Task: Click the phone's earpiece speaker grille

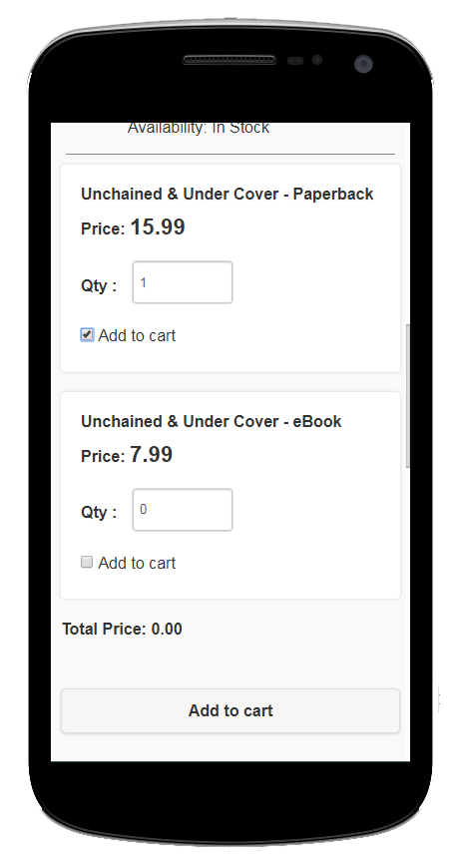Action: [x=229, y=60]
